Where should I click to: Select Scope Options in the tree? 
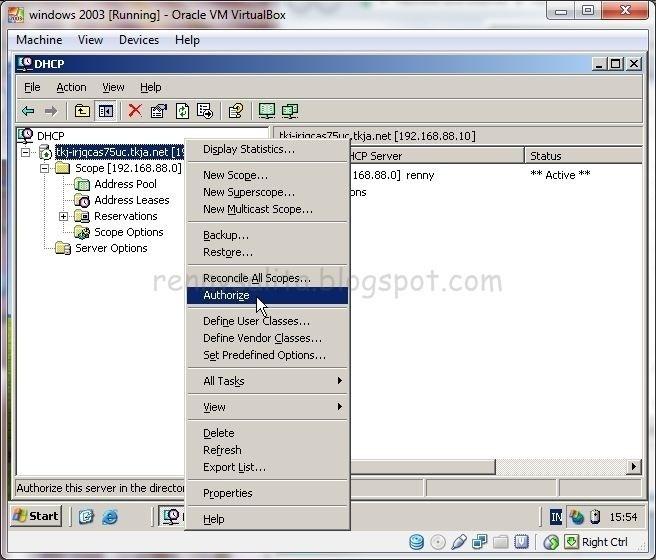click(128, 232)
